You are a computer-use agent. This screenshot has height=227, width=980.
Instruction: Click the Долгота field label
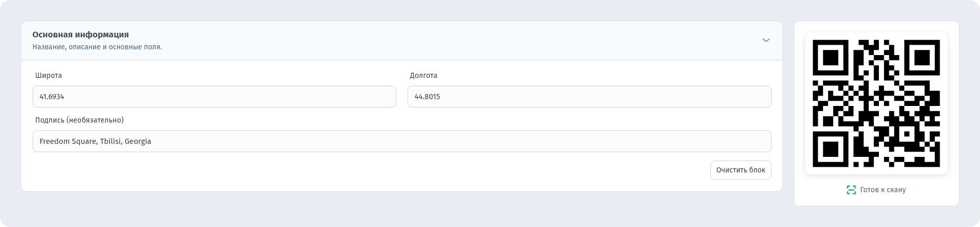click(x=424, y=75)
